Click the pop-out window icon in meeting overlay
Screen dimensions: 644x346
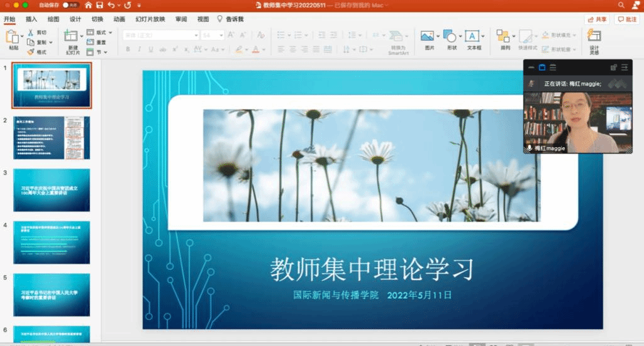click(614, 67)
